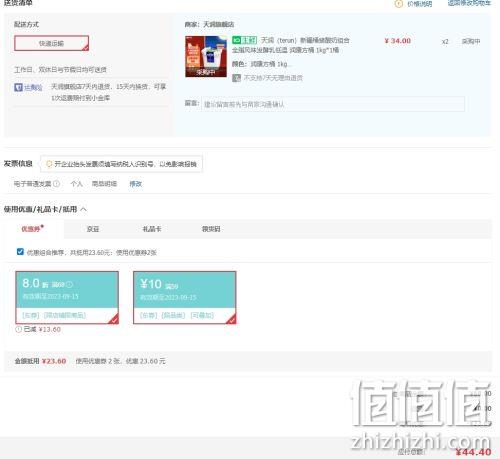Image resolution: width=500 pixels, height=459 pixels.
Task: Click the info icon beside 已减 ¥13.60
Action: point(18,329)
